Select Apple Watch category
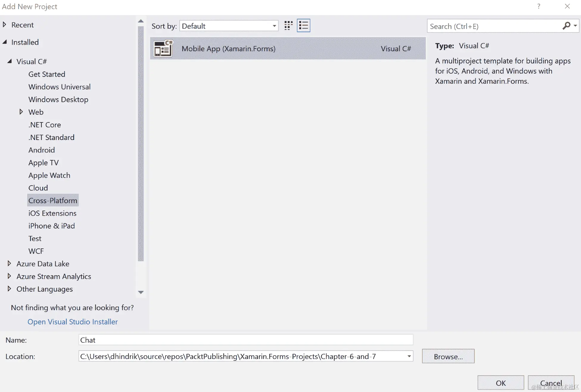This screenshot has height=392, width=581. coord(49,175)
